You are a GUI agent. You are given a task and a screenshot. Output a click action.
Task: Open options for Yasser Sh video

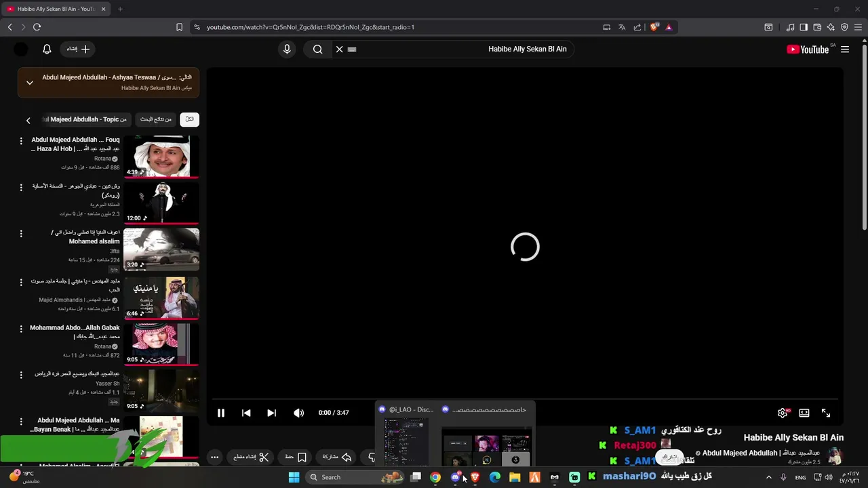coord(21,375)
